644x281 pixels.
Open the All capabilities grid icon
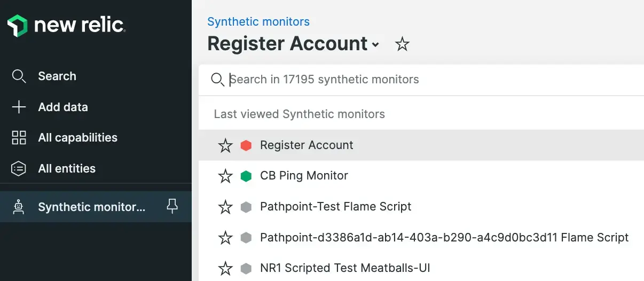click(19, 138)
